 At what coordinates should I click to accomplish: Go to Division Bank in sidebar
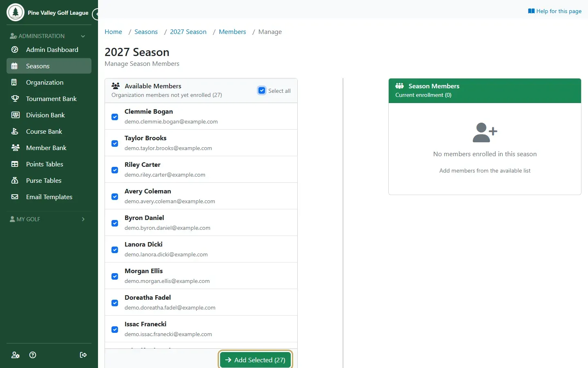point(49,115)
